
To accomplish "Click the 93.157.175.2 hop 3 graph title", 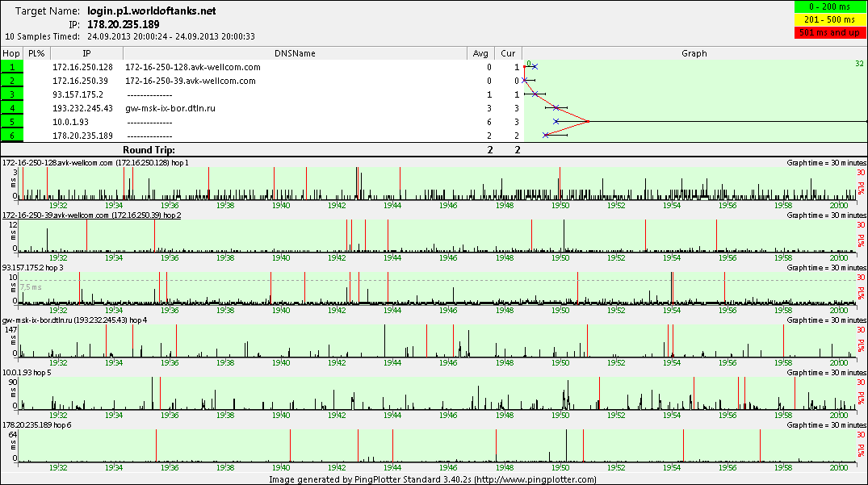I will coord(32,268).
